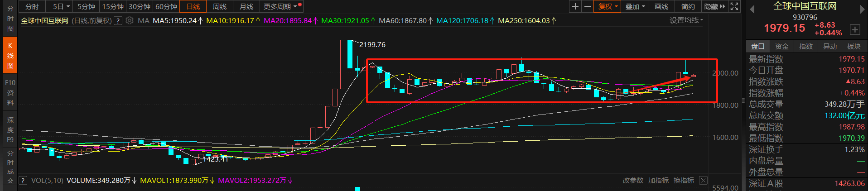Close the VOL indicator panel

(x=703, y=181)
